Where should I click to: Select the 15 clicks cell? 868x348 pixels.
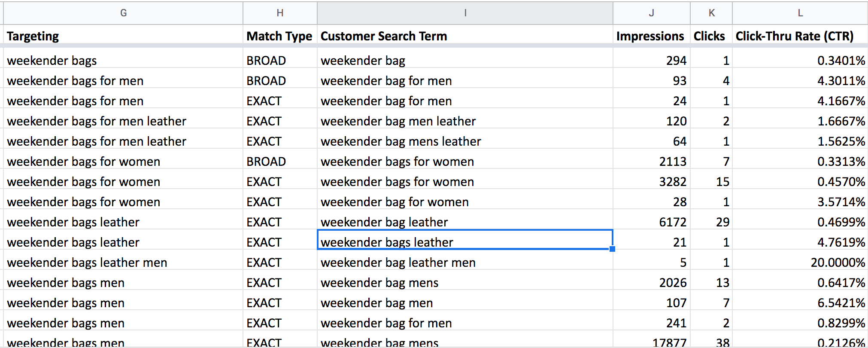click(x=711, y=182)
